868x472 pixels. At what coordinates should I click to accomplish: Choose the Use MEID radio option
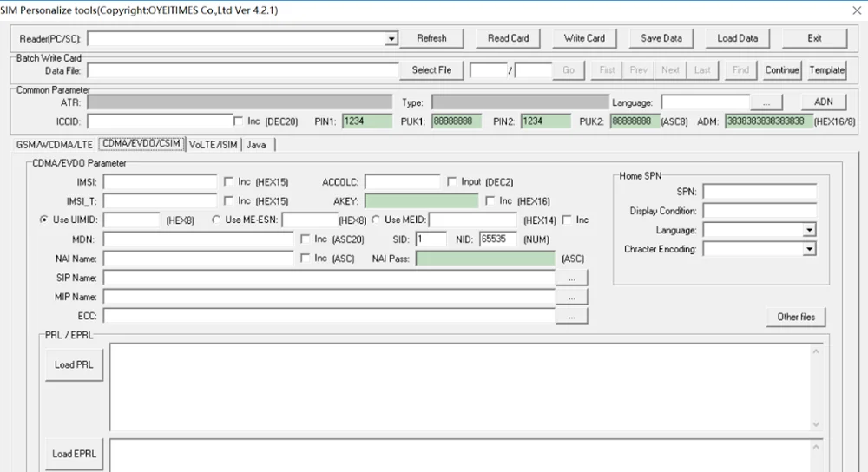tap(376, 220)
